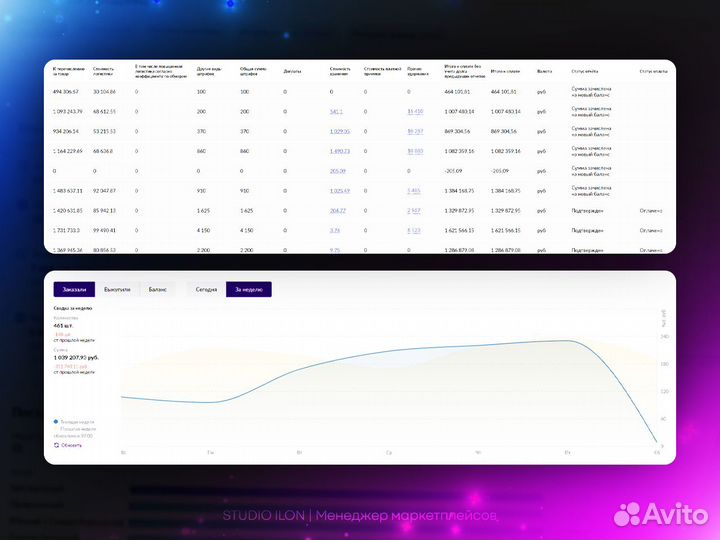
Task: Click the refresh icon beside Обновить
Action: (56, 444)
